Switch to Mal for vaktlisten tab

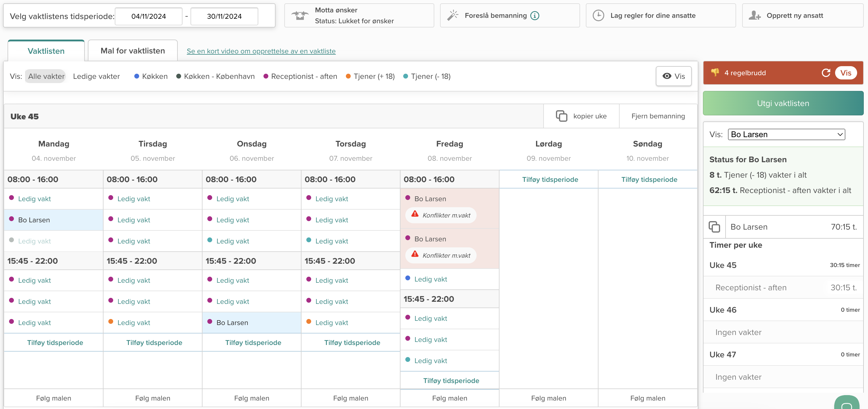pos(133,51)
